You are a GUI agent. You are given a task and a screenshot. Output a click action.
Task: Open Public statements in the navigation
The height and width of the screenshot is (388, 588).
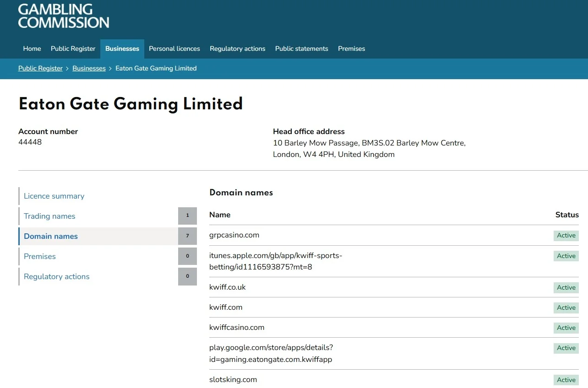click(x=302, y=48)
